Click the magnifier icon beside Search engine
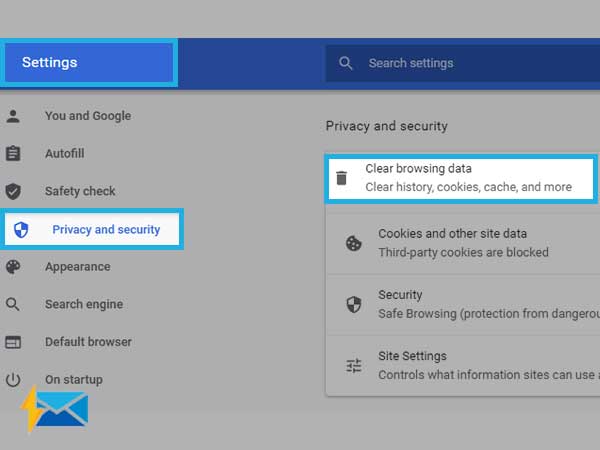This screenshot has width=600, height=450. [13, 304]
